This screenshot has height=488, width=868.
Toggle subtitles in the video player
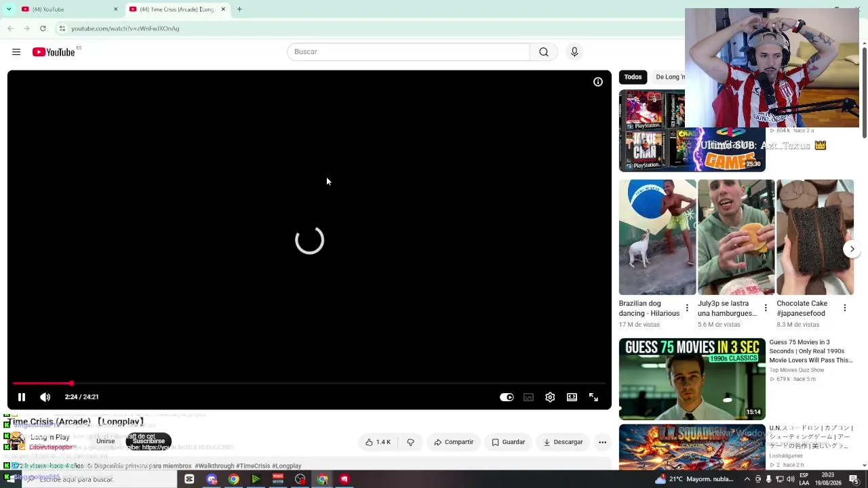(528, 397)
